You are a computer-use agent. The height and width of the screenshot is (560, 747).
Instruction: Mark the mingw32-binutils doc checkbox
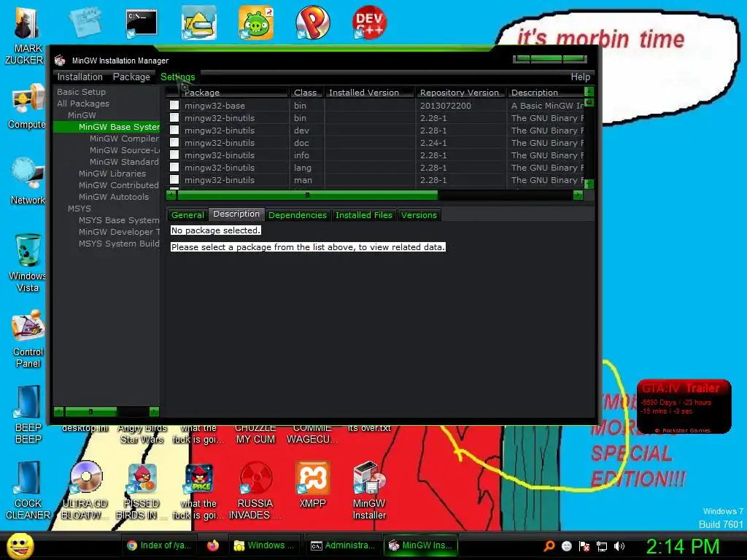[174, 142]
